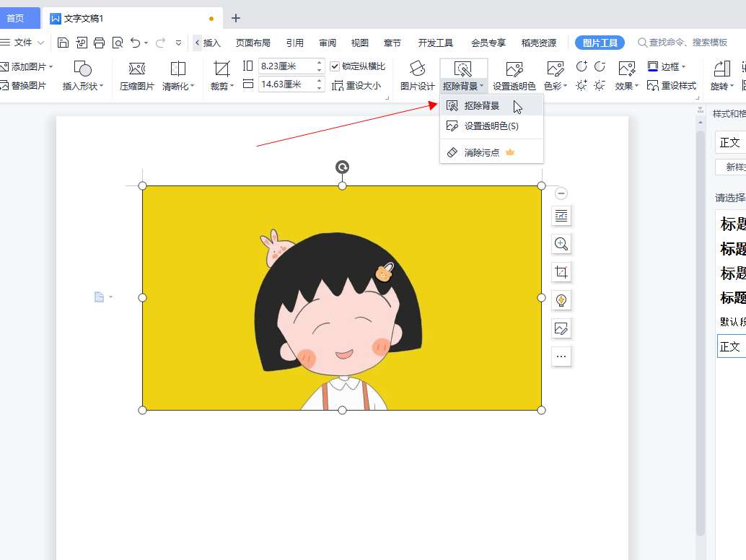This screenshot has width=746, height=560.
Task: Click Add Picture button
Action: pyautogui.click(x=26, y=66)
